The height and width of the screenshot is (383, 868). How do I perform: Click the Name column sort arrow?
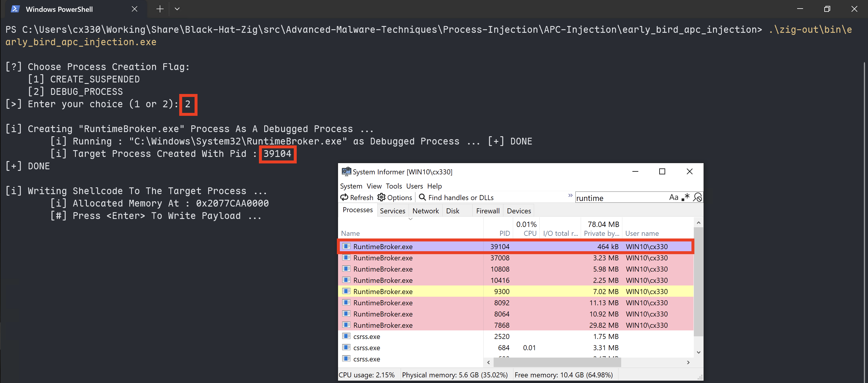410,219
